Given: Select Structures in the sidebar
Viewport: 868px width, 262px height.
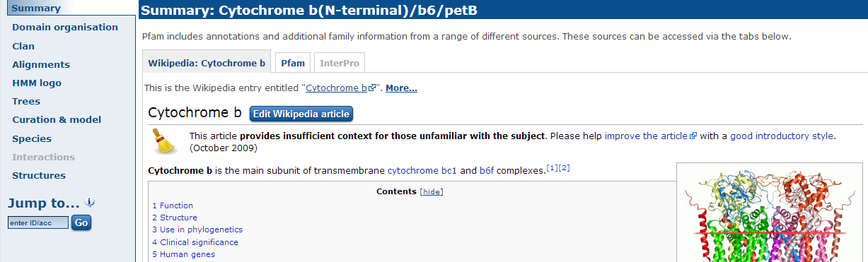Looking at the screenshot, I should pos(39,175).
